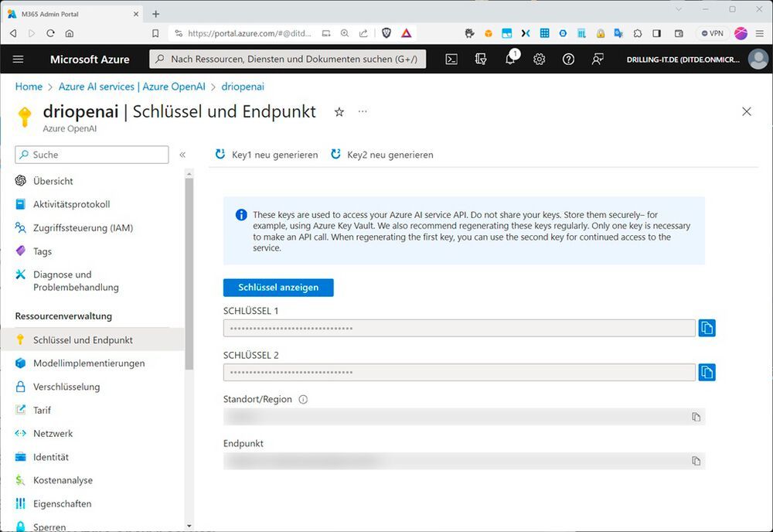Show info tooltip for Standort/Region
The image size is (773, 532).
(x=303, y=399)
